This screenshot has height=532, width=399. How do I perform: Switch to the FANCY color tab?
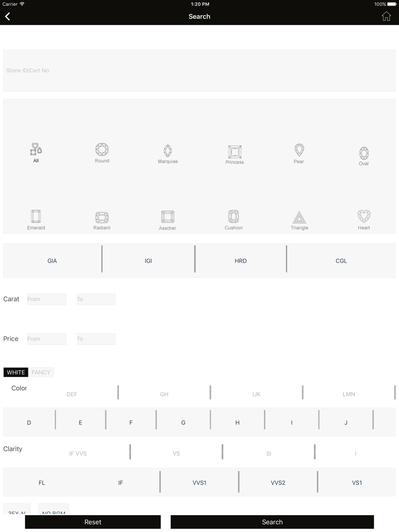point(41,372)
